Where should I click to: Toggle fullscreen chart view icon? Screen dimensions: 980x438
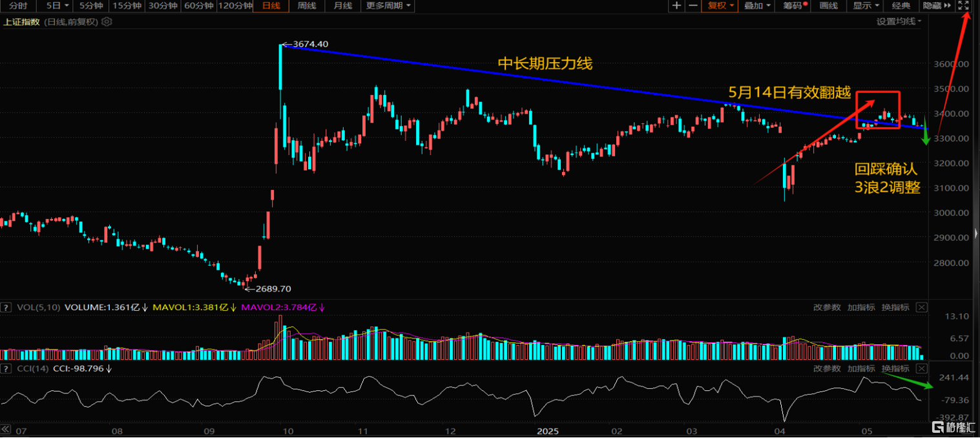(963, 6)
